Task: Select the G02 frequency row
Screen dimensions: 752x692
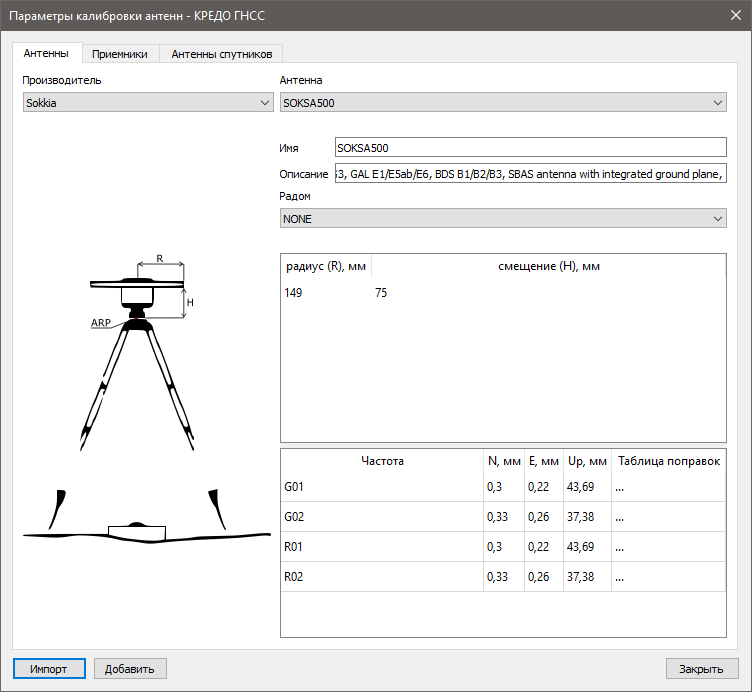Action: point(503,516)
